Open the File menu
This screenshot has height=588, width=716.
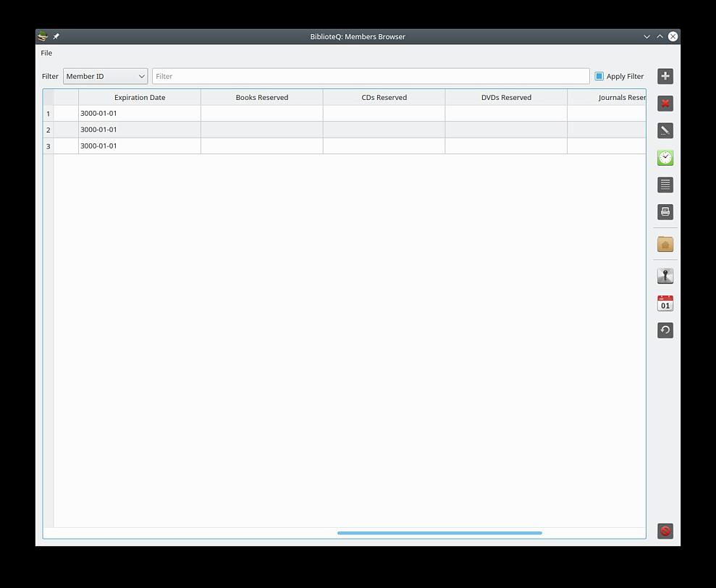pos(46,53)
